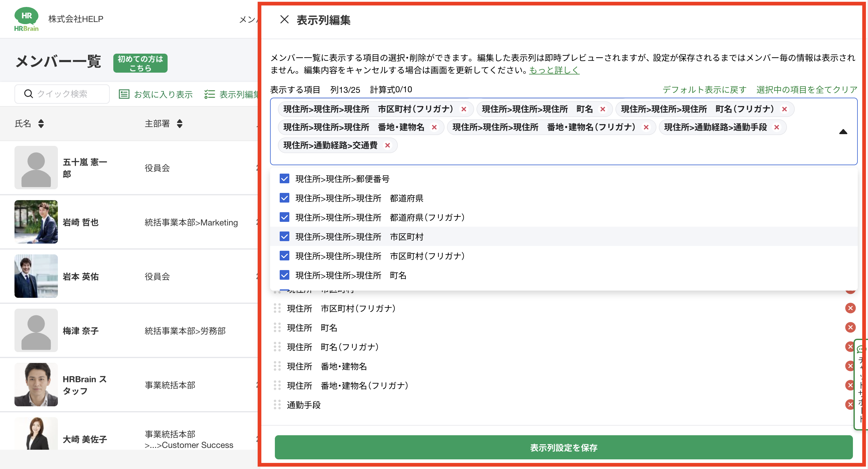
Task: Open 大崎 美佐子 profile photo
Action: [x=36, y=434]
